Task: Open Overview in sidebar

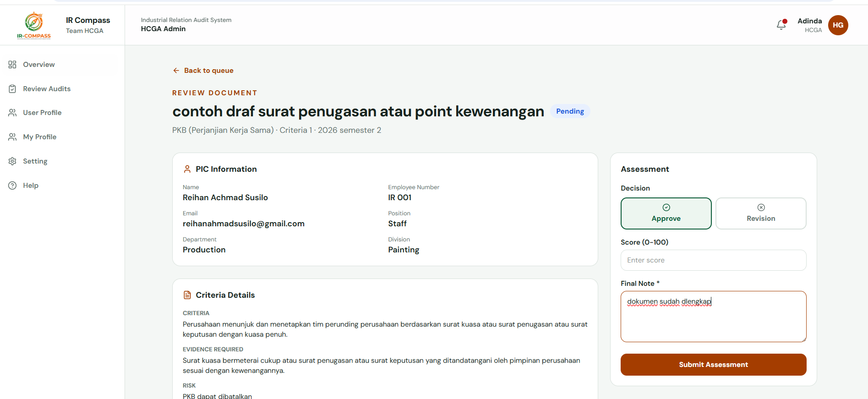Action: pos(62,65)
